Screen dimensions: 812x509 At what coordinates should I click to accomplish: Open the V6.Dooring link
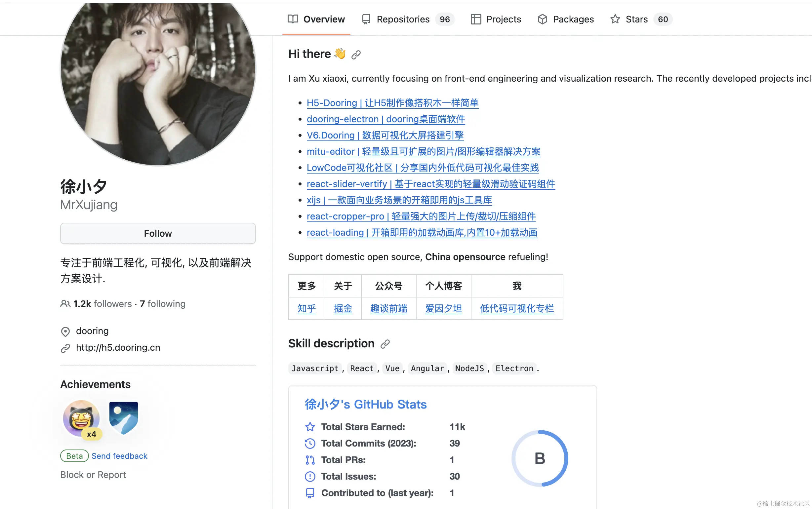(385, 135)
